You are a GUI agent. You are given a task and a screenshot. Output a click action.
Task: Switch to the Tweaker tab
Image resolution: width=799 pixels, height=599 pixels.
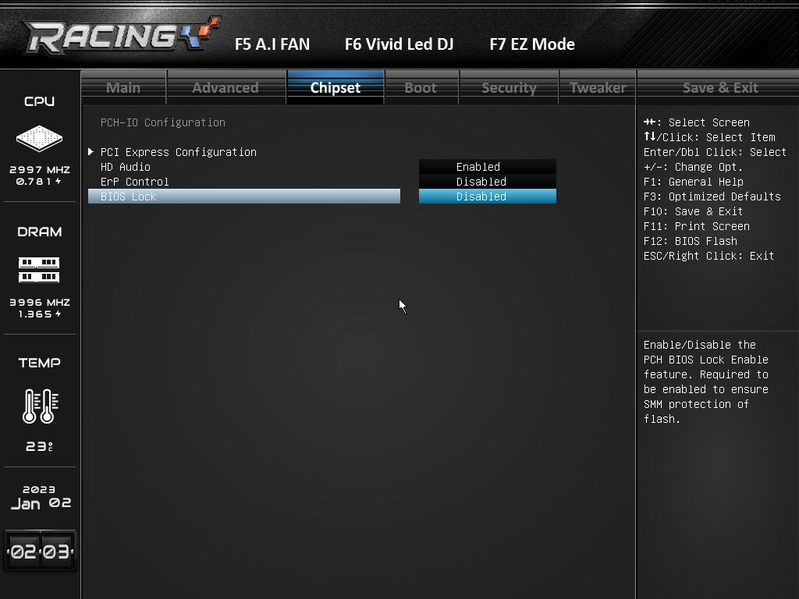point(598,88)
